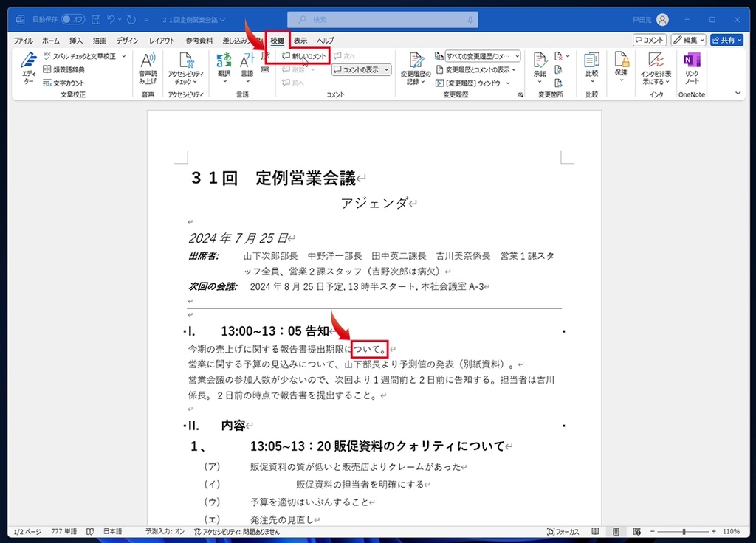Open the Track Changes dialog launcher
Screen dimensions: 756x543
tap(520, 95)
